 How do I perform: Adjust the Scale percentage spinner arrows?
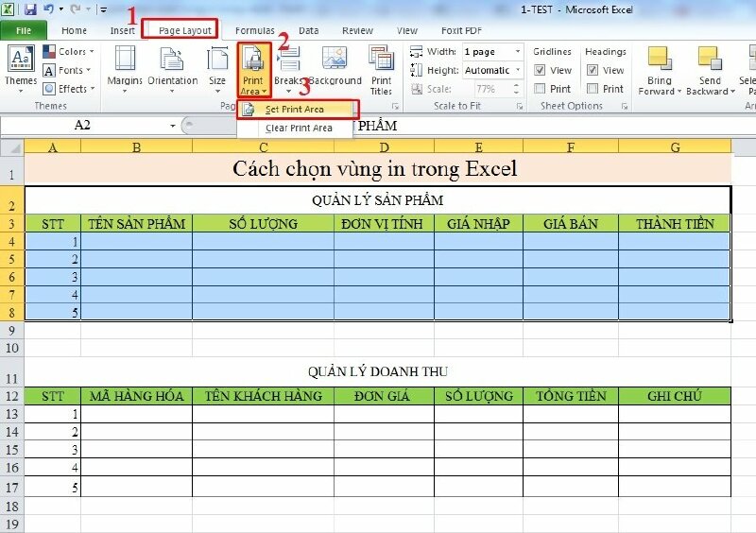pyautogui.click(x=516, y=89)
